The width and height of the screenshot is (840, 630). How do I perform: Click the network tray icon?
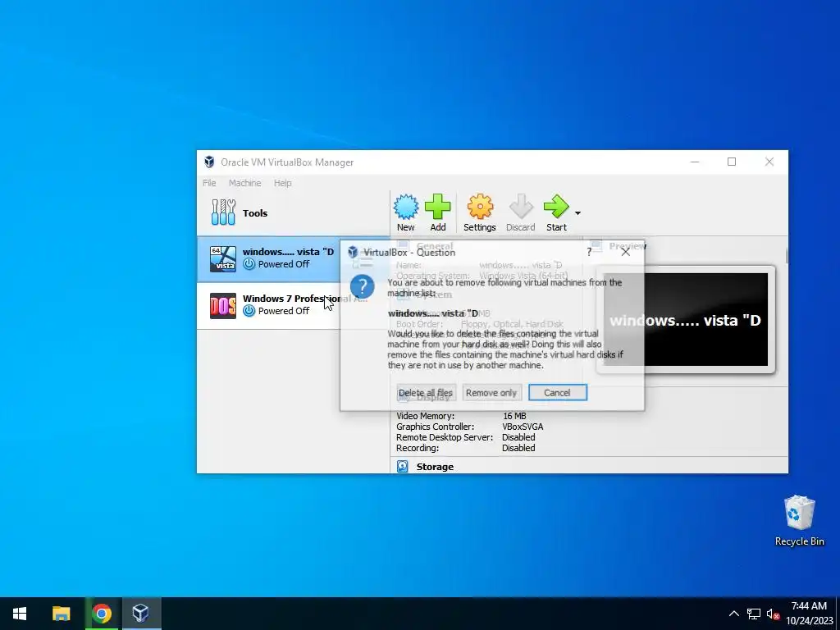pos(754,614)
